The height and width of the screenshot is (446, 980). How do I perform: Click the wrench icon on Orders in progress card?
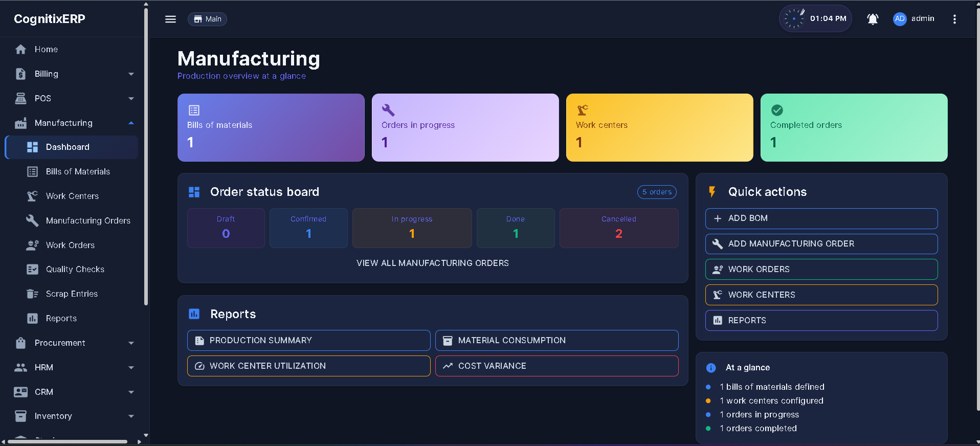pyautogui.click(x=388, y=110)
